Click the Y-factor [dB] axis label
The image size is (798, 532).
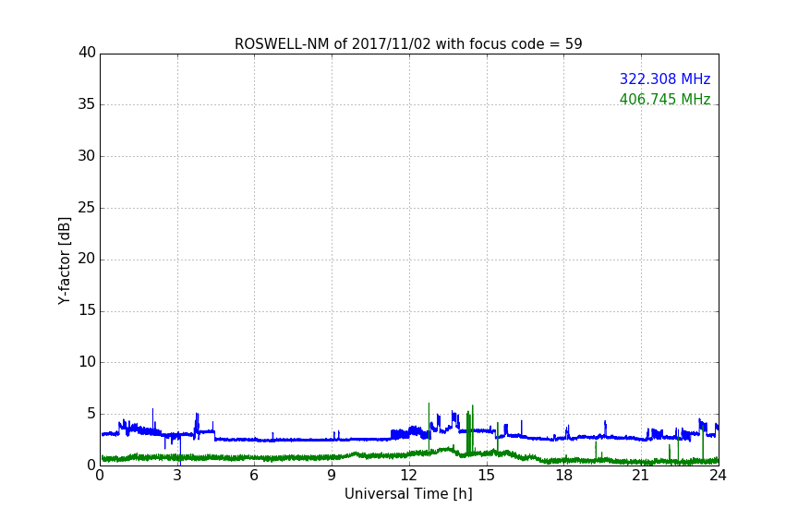click(x=64, y=260)
